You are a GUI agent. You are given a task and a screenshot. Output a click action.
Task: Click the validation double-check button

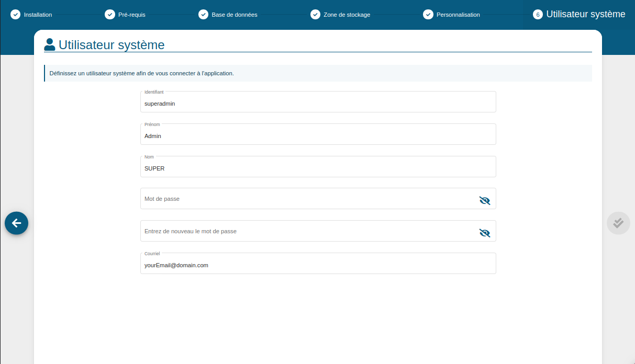(x=618, y=223)
